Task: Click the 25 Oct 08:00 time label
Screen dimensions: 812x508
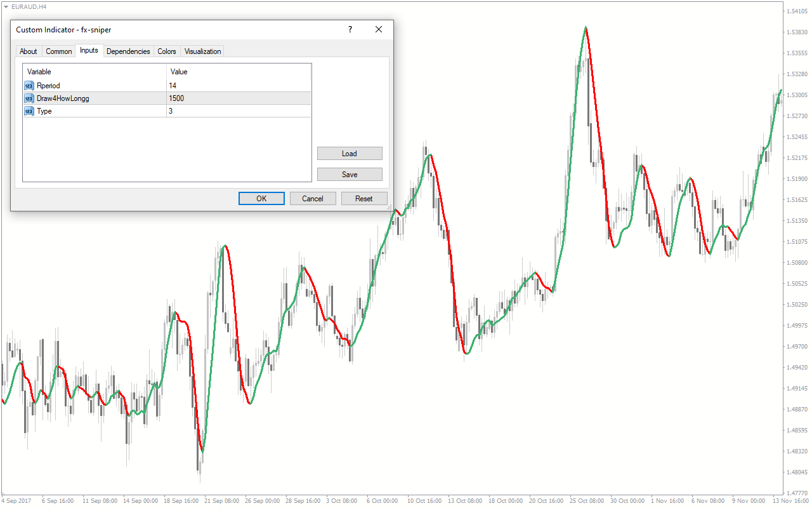Action: pyautogui.click(x=587, y=501)
